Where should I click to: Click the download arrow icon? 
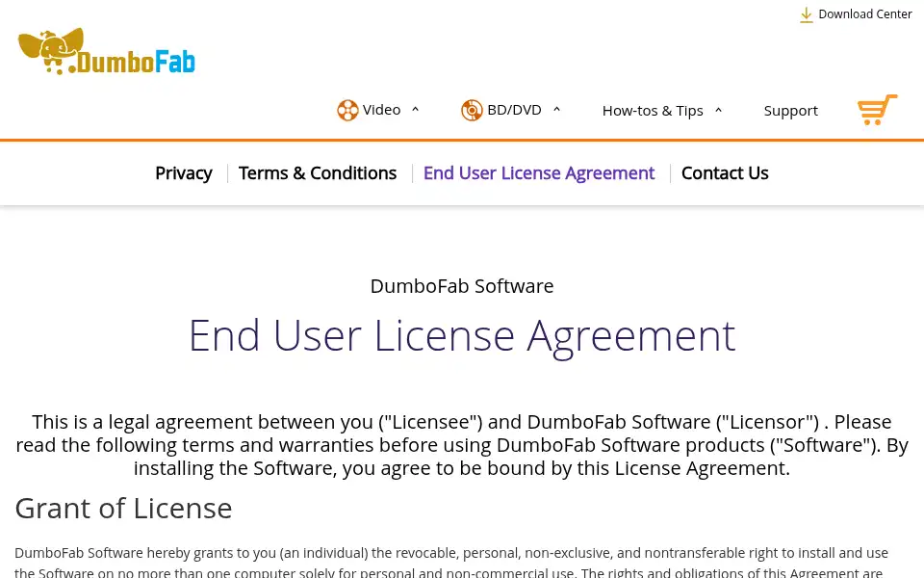(806, 14)
